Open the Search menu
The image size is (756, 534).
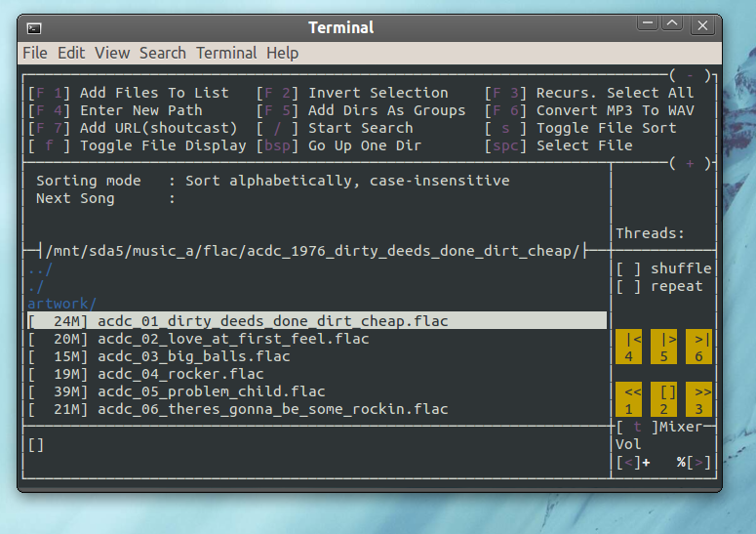click(x=163, y=53)
